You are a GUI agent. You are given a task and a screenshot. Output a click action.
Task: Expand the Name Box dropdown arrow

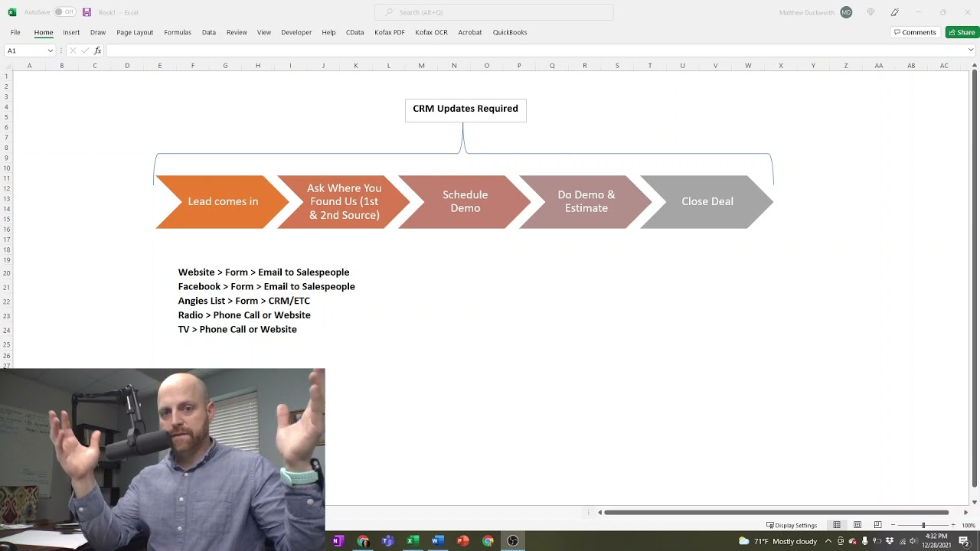point(51,51)
